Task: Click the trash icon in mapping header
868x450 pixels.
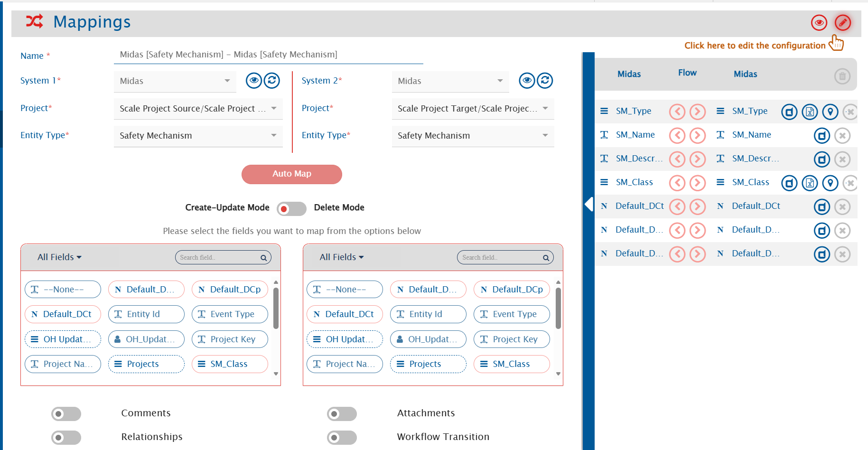Action: click(x=842, y=76)
